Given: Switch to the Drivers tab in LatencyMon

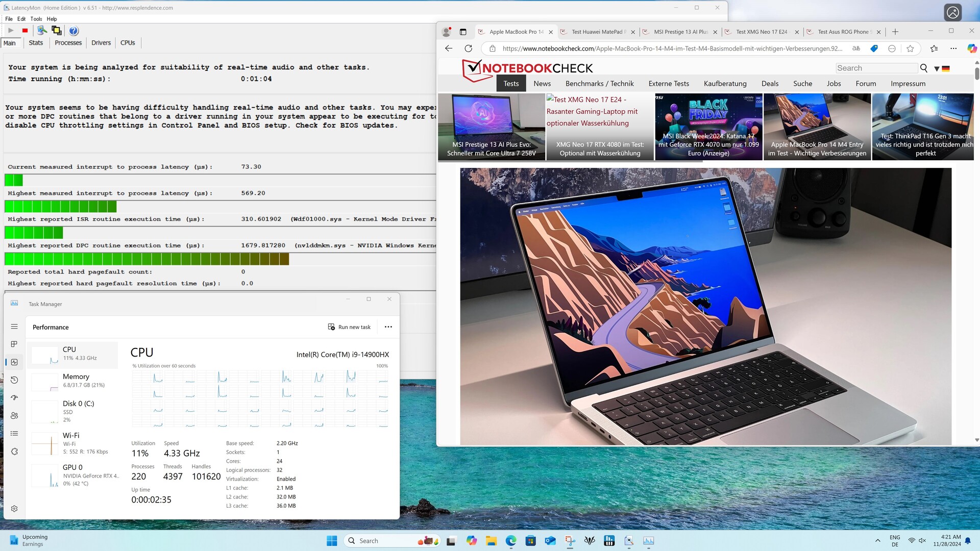Looking at the screenshot, I should [x=101, y=43].
